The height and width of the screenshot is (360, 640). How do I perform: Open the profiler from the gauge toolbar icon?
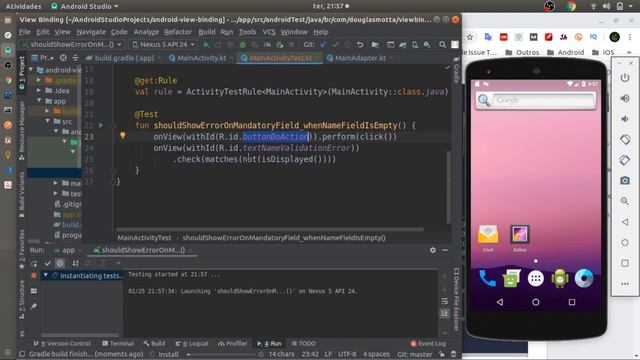pyautogui.click(x=267, y=44)
